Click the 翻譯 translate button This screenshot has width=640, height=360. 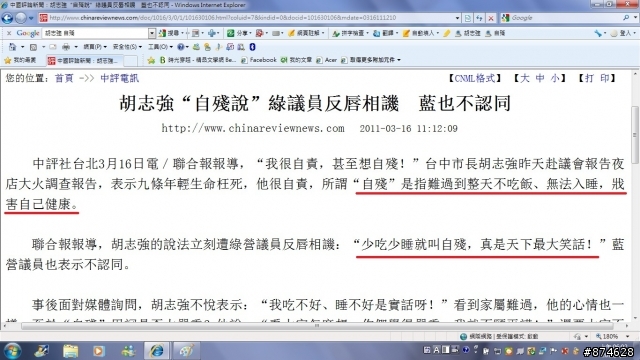[384, 33]
